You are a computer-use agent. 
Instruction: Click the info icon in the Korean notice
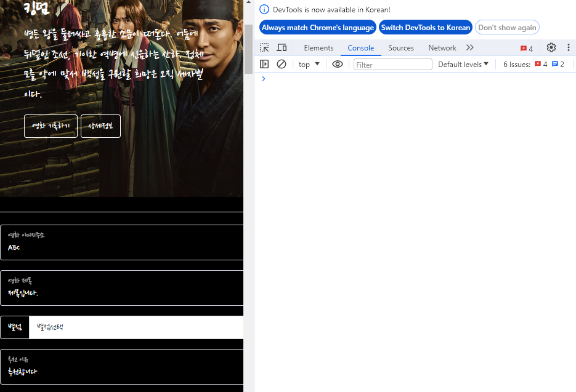point(264,9)
